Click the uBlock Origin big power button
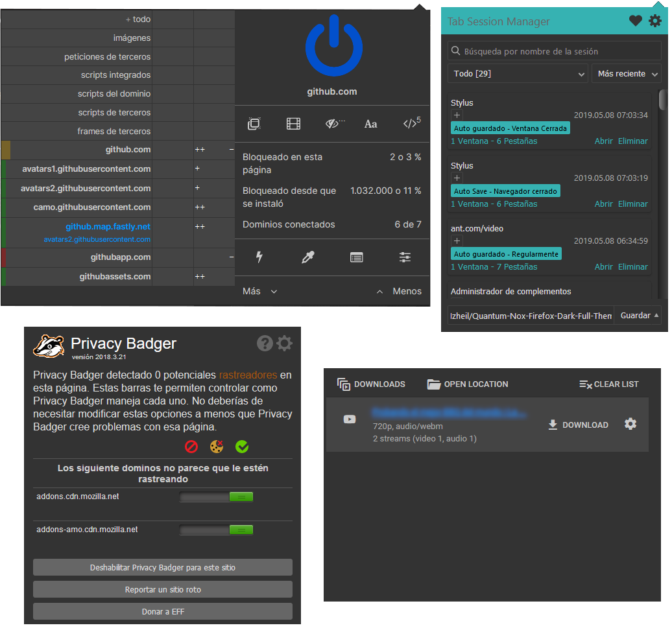This screenshot has height=632, width=672. (334, 45)
